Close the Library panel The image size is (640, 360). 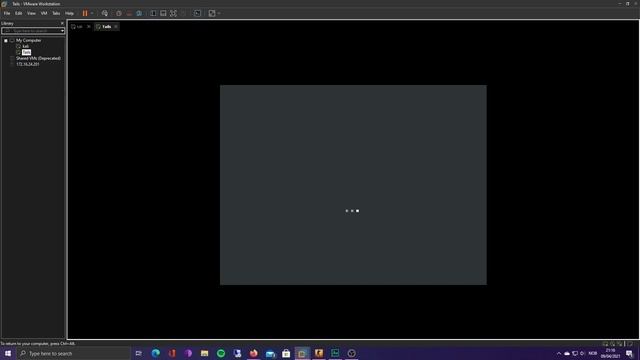[x=62, y=23]
